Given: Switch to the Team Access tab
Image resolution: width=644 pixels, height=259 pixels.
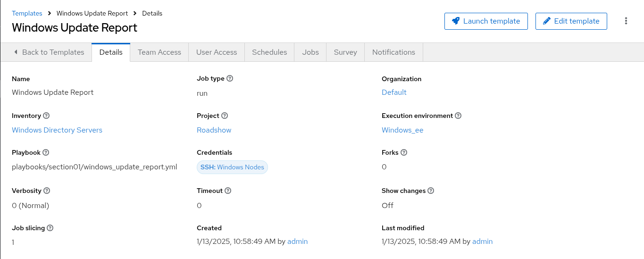Looking at the screenshot, I should 159,52.
